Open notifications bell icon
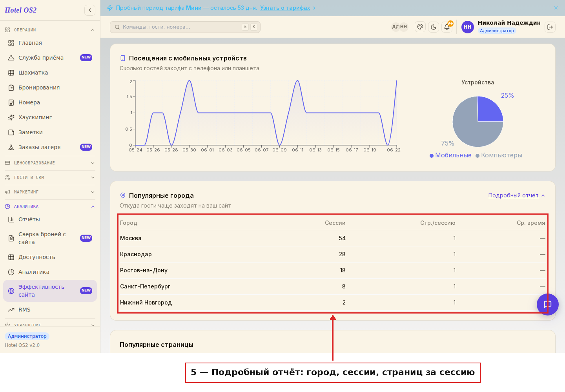 tap(447, 27)
